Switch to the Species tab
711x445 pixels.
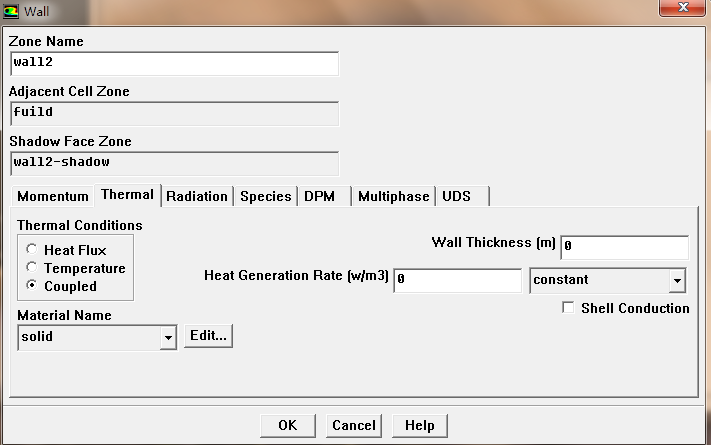click(x=265, y=196)
